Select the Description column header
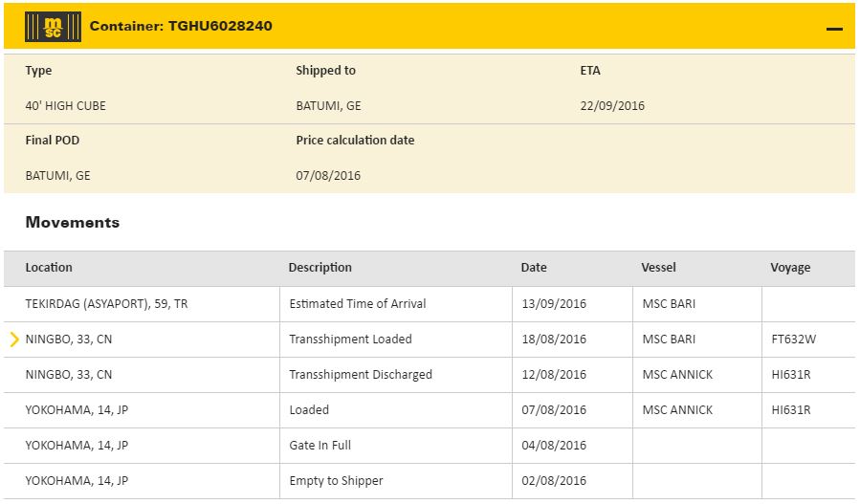Screen dimensions: 860x504 click(x=320, y=268)
